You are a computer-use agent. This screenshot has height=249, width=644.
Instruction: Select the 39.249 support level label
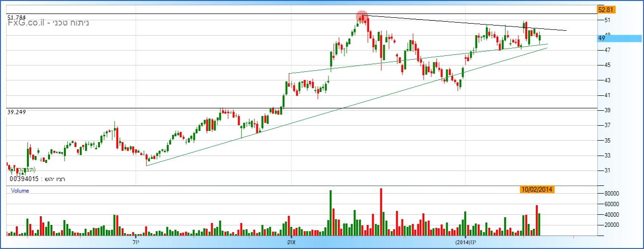click(16, 112)
